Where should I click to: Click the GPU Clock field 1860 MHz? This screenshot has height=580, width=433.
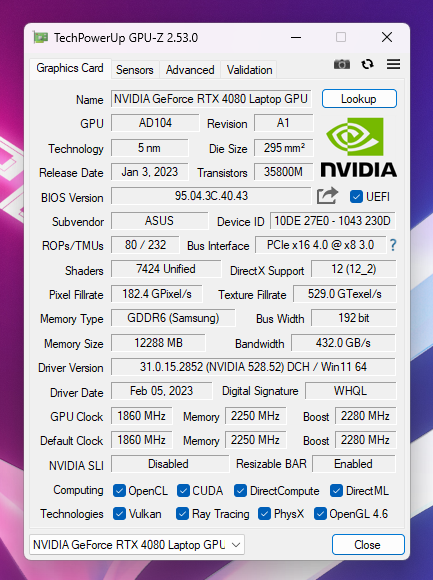point(142,416)
